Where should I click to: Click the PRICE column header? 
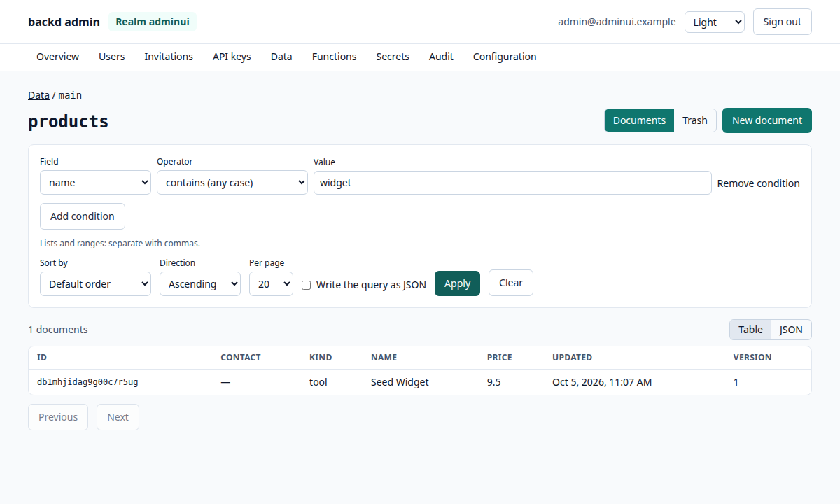pyautogui.click(x=500, y=358)
